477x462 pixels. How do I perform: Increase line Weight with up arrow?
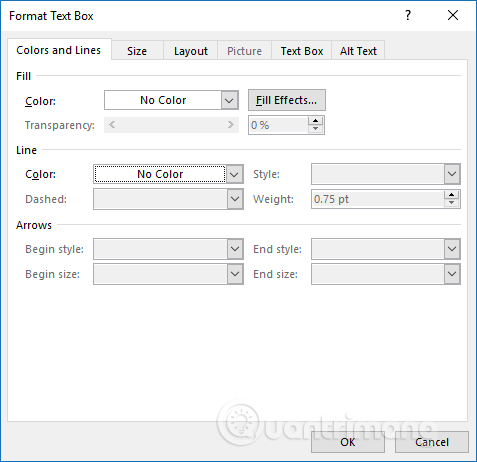[x=451, y=195]
